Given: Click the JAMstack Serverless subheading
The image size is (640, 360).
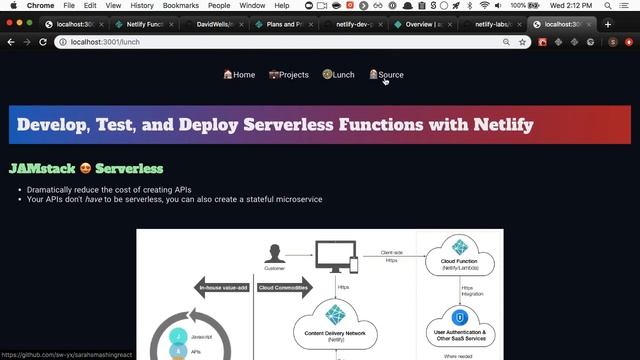Looking at the screenshot, I should [86, 169].
